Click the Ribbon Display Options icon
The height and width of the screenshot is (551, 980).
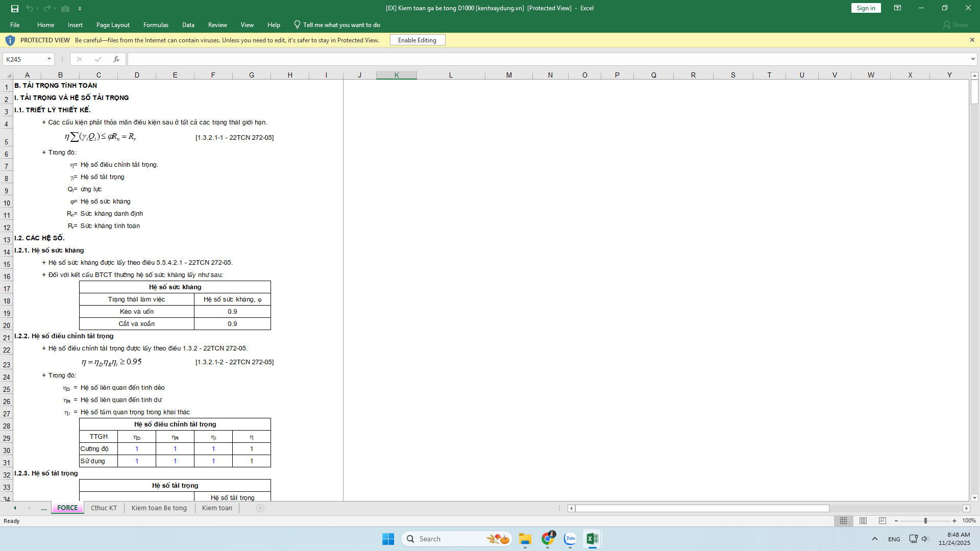(x=897, y=8)
